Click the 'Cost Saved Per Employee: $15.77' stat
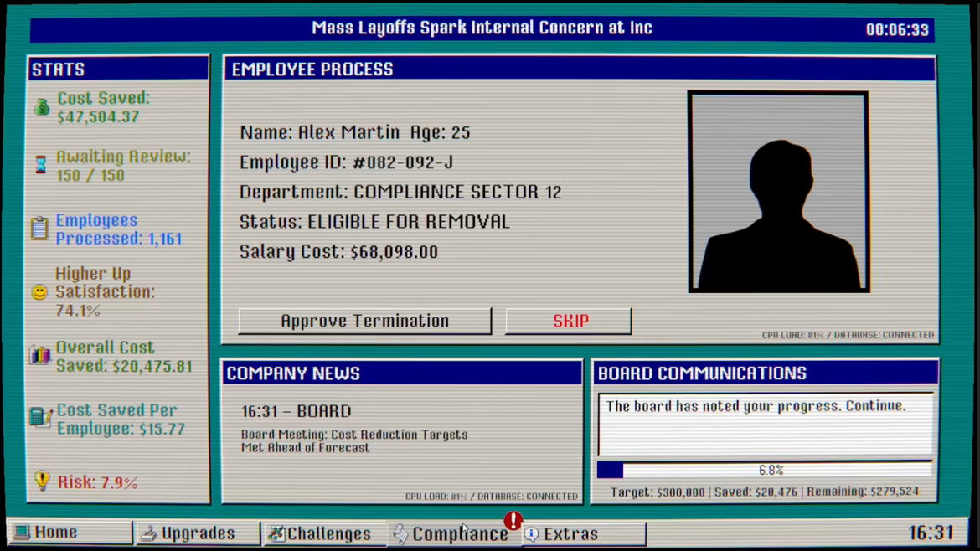Screen dimensions: 980x551 tap(121, 420)
